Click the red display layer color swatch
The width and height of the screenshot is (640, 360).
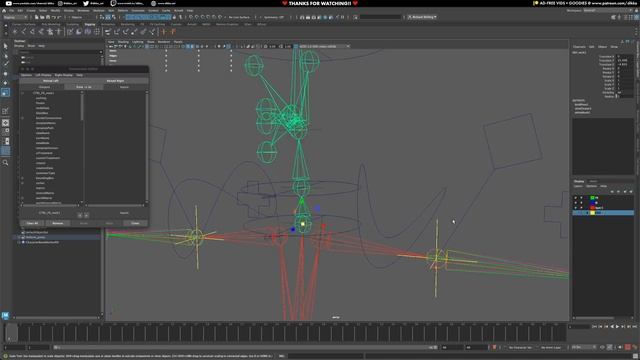[593, 207]
